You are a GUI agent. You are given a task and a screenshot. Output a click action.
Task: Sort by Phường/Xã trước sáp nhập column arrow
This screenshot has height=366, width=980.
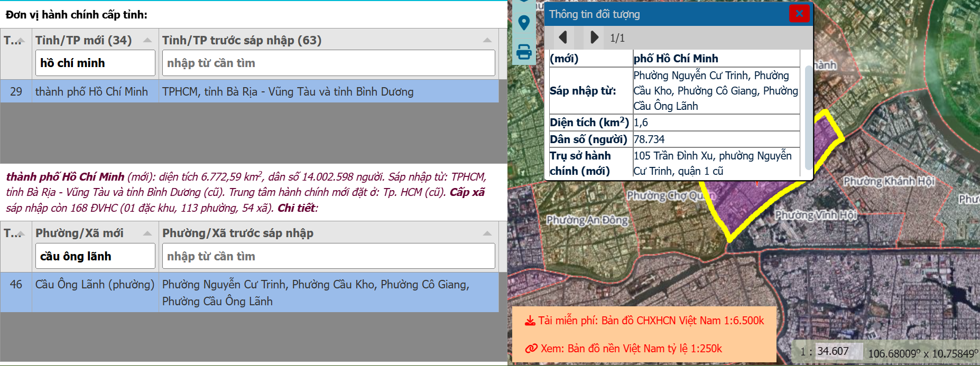click(x=487, y=233)
